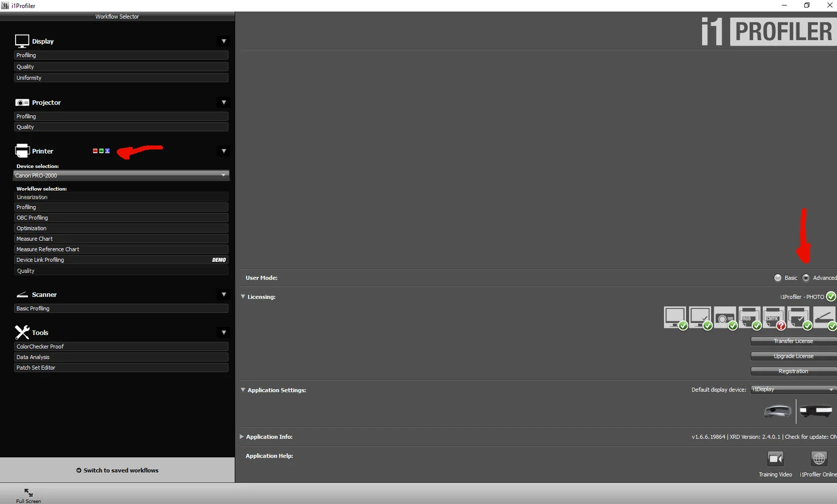
Task: Click the Tools wrench icon
Action: [22, 332]
